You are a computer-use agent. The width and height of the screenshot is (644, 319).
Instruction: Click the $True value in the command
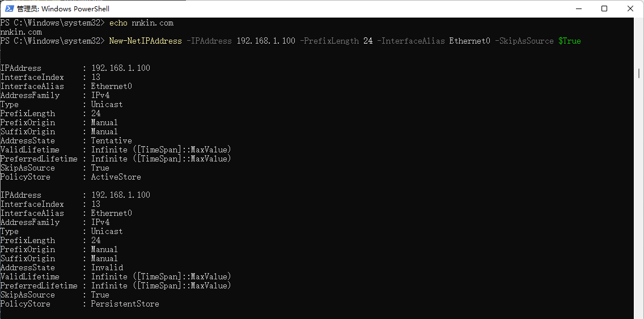pyautogui.click(x=569, y=41)
